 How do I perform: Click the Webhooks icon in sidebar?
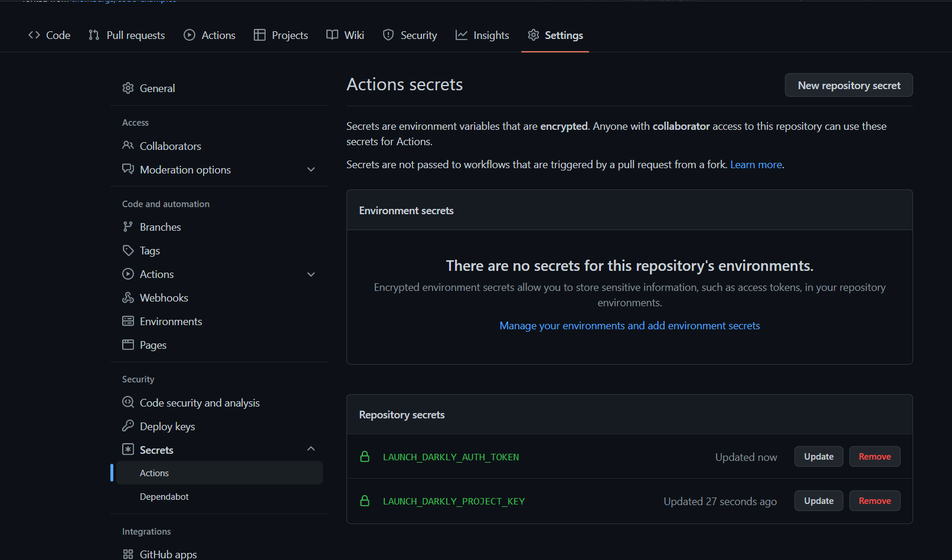point(128,297)
